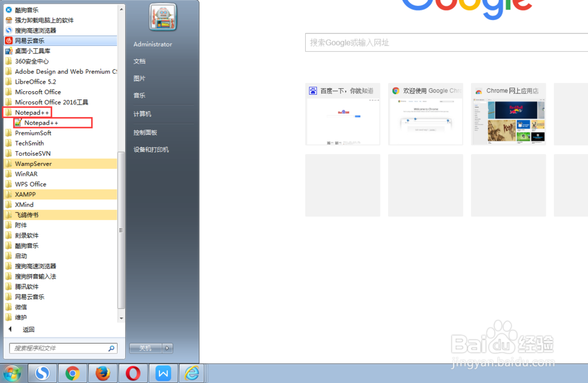Click the 搜索程序和文件 search field

(63, 348)
